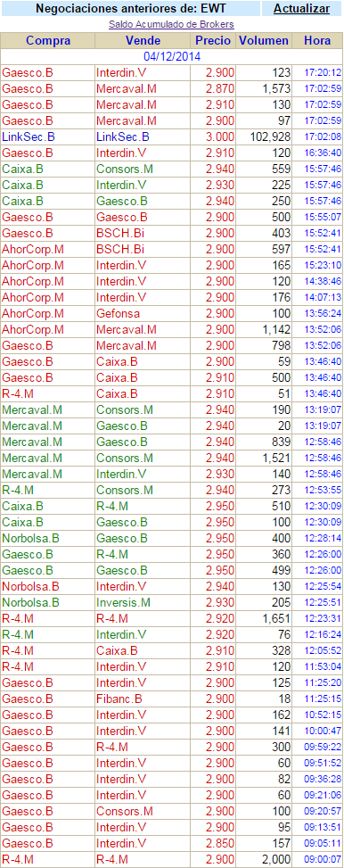344x868 pixels.
Task: Click the volume value 1,142
Action: (x=276, y=329)
